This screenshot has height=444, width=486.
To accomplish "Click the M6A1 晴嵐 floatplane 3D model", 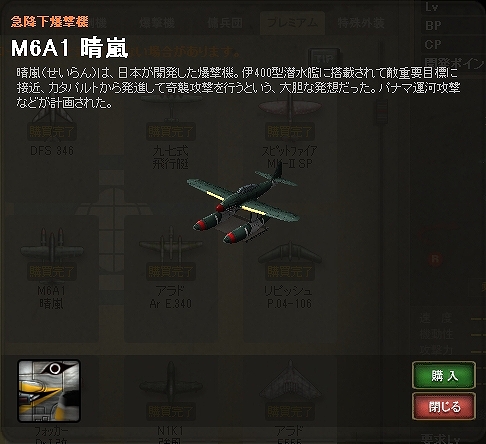I will click(x=244, y=204).
